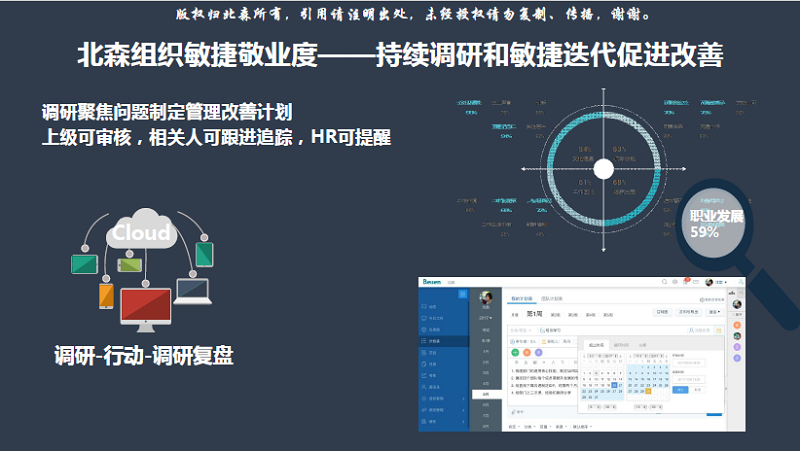Go to the next month on the right calendar
This screenshot has width=800, height=451.
pos(667,356)
